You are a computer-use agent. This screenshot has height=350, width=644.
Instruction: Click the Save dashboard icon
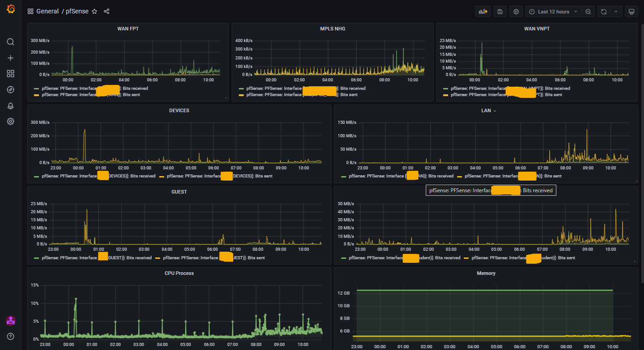point(500,12)
